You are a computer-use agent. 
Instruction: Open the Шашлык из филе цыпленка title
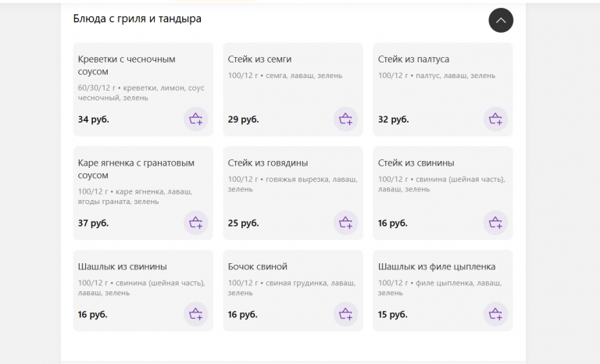(437, 266)
